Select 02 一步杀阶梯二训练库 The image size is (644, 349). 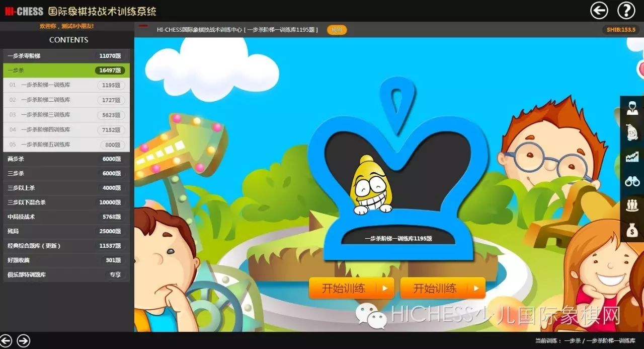[66, 100]
